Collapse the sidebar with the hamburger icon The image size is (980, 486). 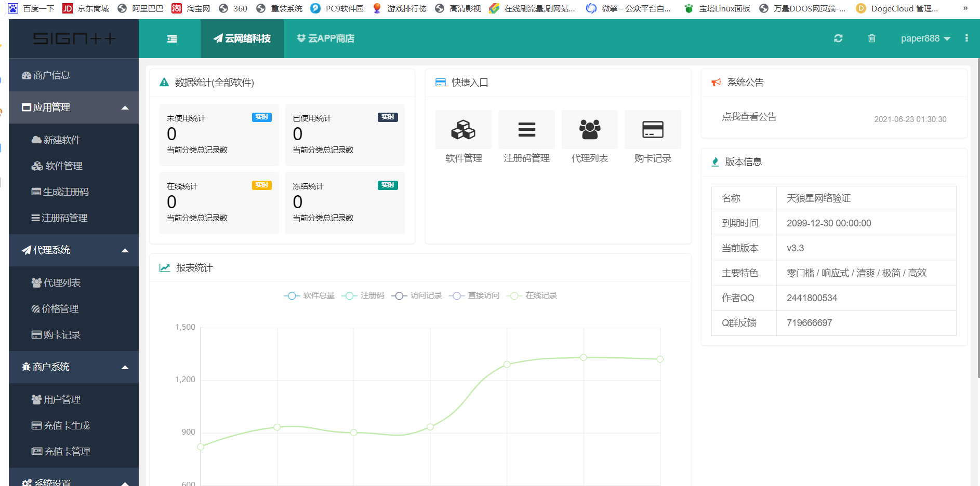(172, 38)
